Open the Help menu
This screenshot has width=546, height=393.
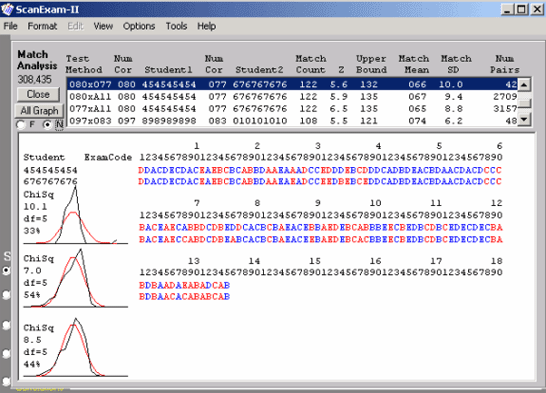pos(206,26)
